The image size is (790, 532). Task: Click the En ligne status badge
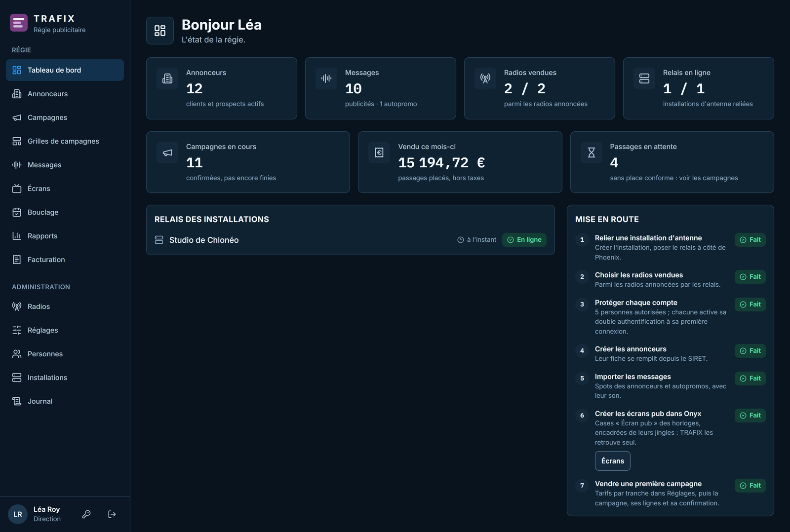[524, 240]
